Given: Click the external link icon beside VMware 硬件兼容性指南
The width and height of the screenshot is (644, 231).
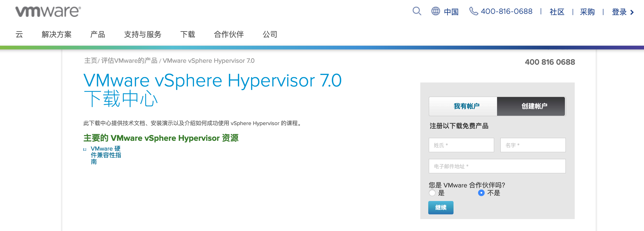Looking at the screenshot, I should coord(85,149).
